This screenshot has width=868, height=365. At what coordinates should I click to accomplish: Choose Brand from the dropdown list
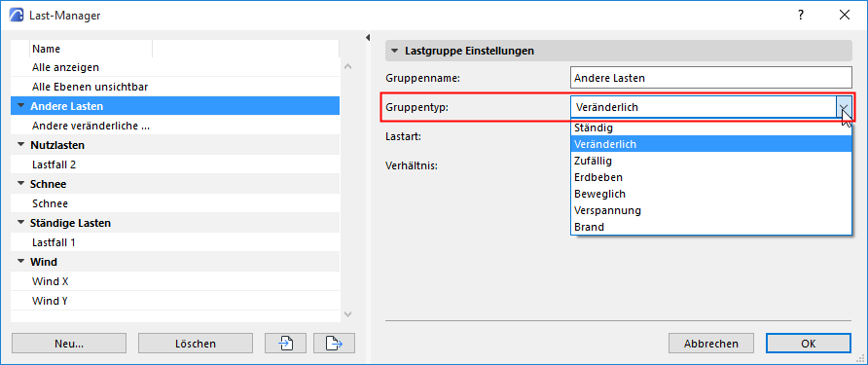pos(710,227)
